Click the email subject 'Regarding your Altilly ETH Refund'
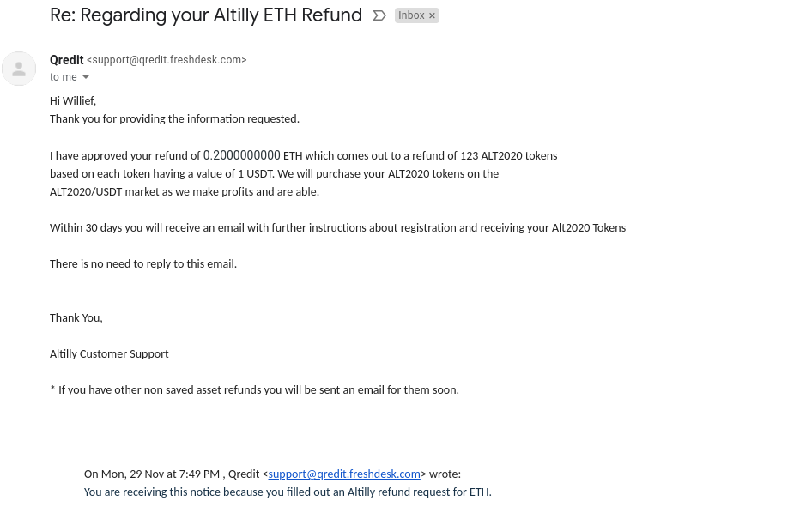 206,15
